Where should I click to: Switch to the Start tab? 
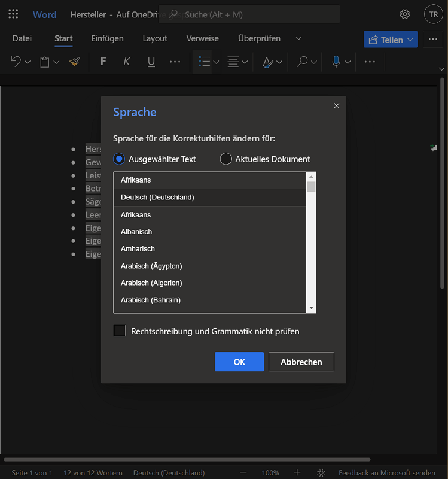[63, 38]
